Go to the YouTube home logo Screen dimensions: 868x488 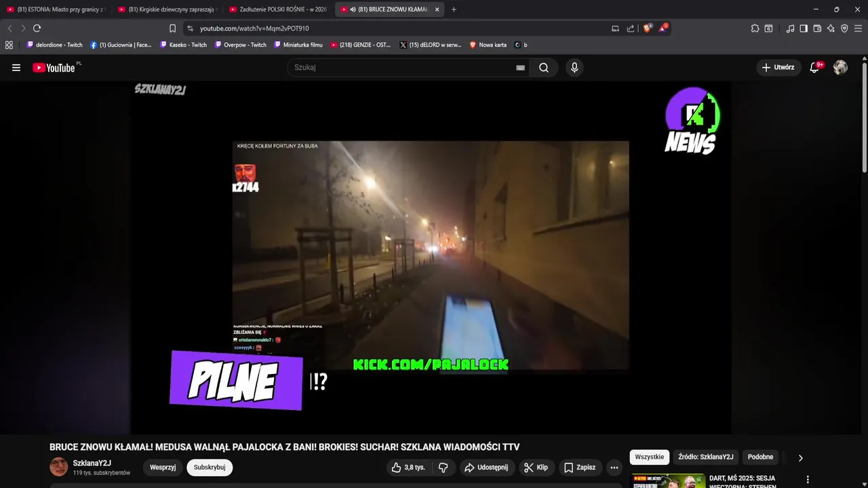(x=54, y=68)
